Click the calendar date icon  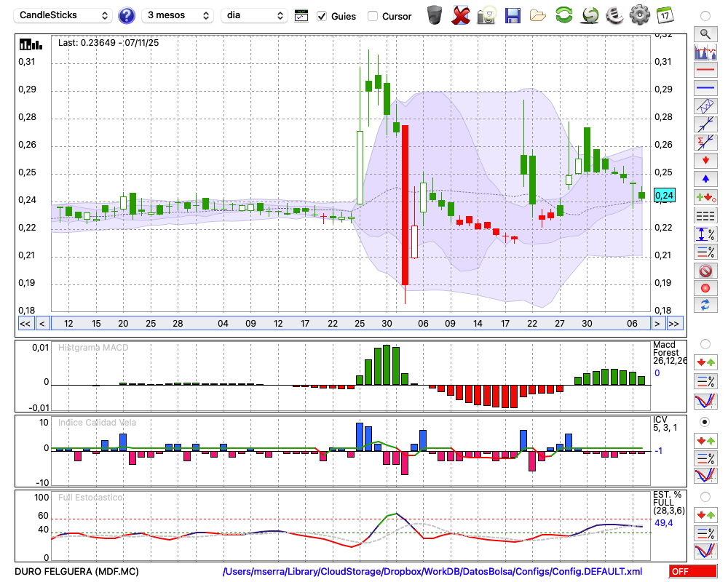(664, 15)
